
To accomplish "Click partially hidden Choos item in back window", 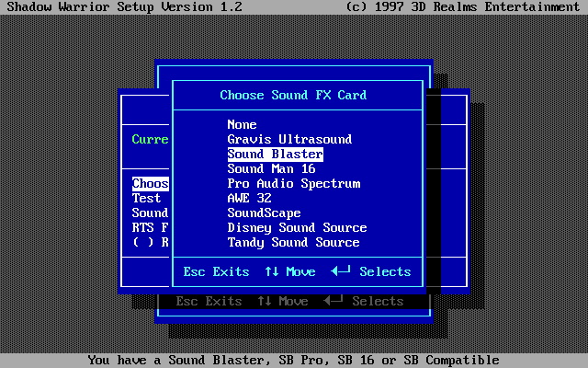I will (151, 184).
